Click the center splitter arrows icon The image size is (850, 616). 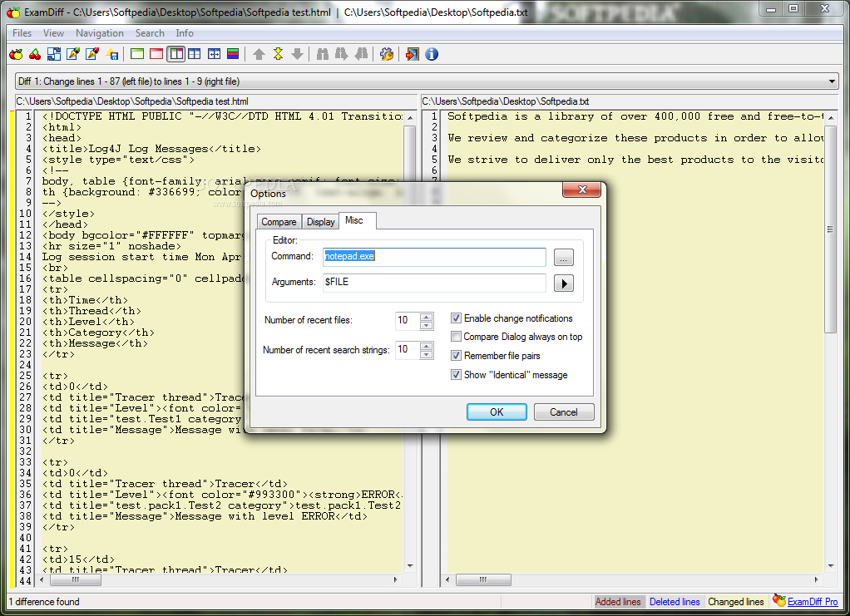coord(214,54)
